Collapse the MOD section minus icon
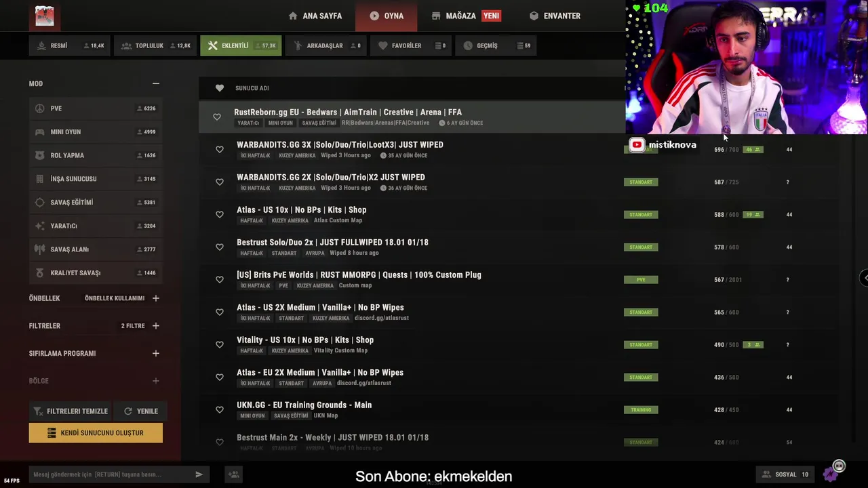The height and width of the screenshot is (488, 868). coord(156,83)
